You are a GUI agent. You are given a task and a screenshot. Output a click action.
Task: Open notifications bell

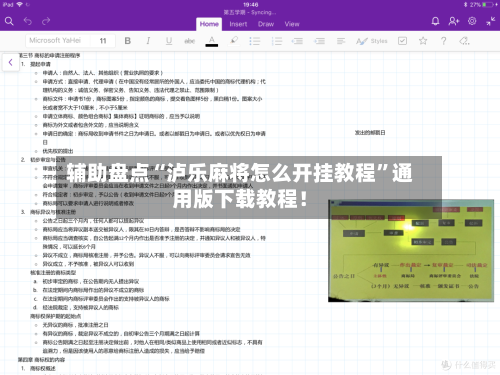coord(435,21)
